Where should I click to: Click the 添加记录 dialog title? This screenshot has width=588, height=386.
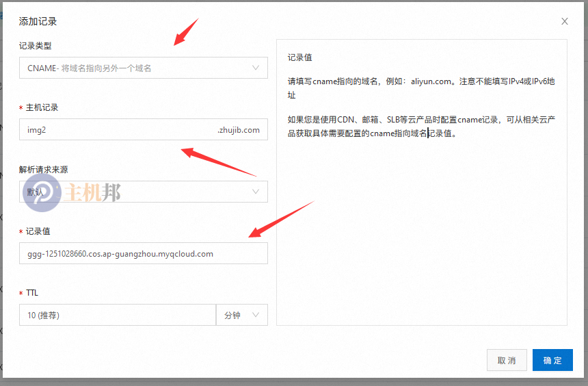38,21
